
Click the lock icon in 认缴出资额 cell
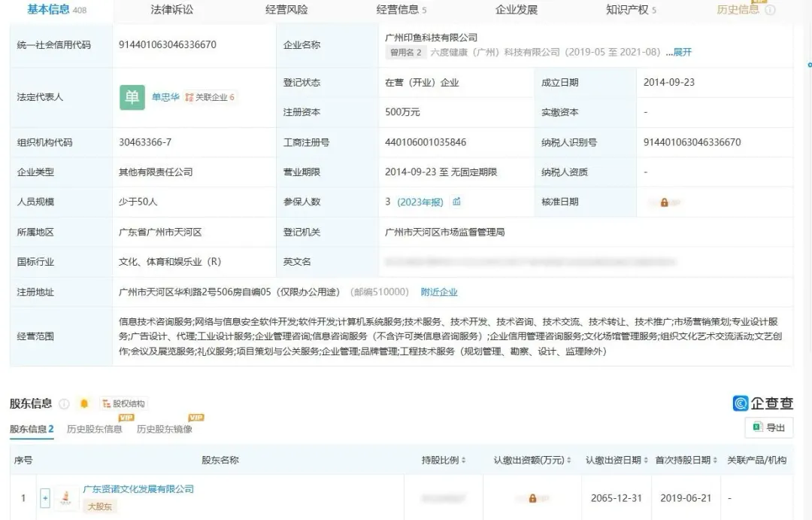[x=532, y=498]
